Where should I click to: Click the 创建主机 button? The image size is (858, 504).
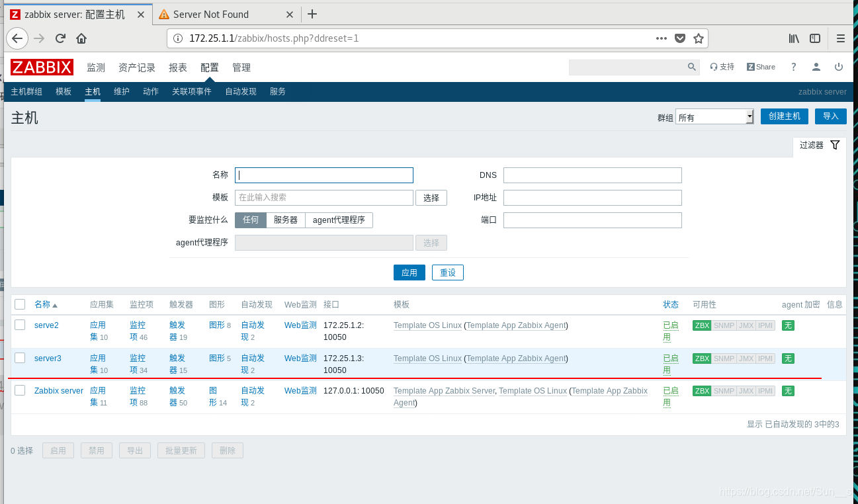[785, 116]
